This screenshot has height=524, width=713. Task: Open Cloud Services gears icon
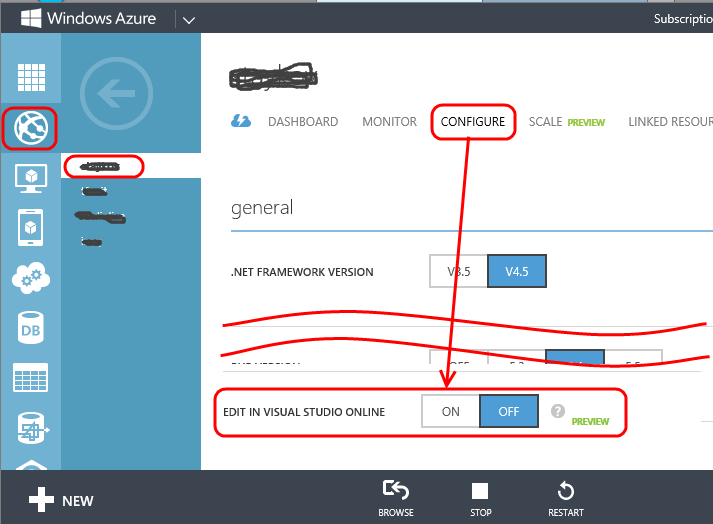pyautogui.click(x=30, y=277)
